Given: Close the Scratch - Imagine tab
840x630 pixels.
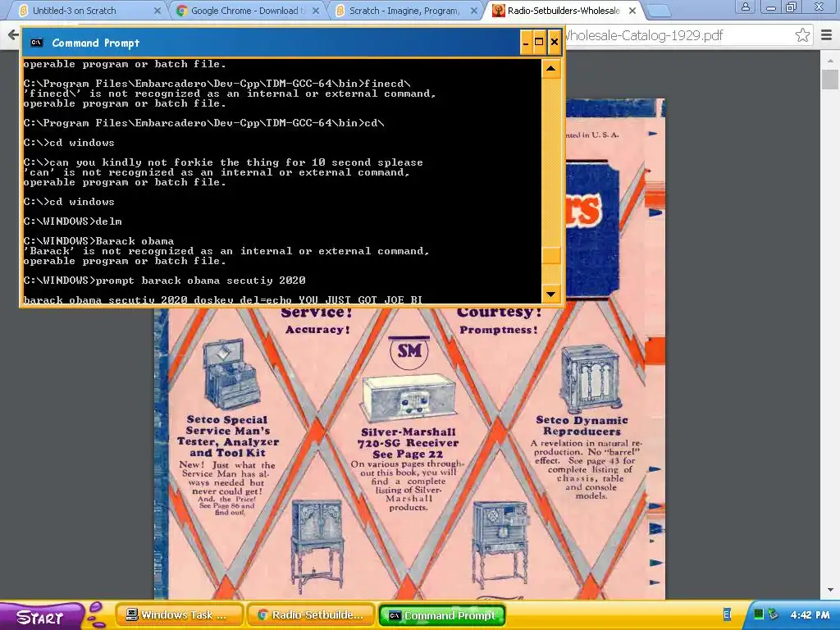Looking at the screenshot, I should pyautogui.click(x=474, y=11).
